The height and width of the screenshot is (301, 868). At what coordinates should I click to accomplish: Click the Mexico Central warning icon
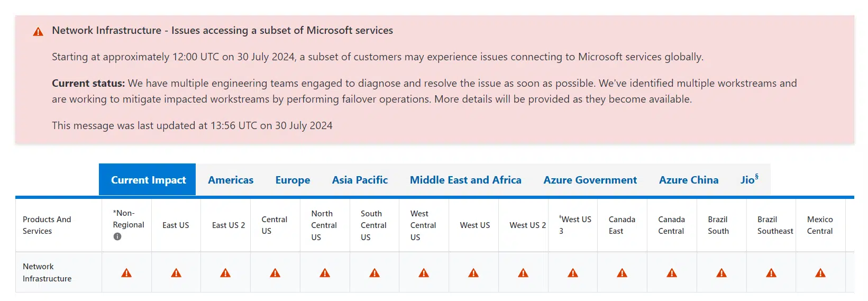pyautogui.click(x=820, y=273)
